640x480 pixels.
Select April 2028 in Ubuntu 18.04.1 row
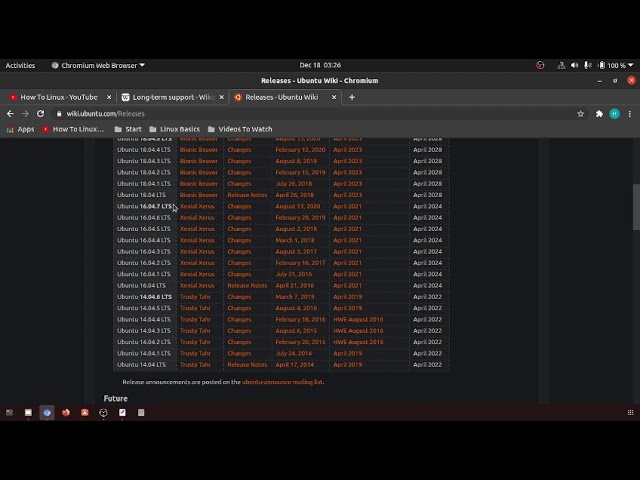coord(427,184)
